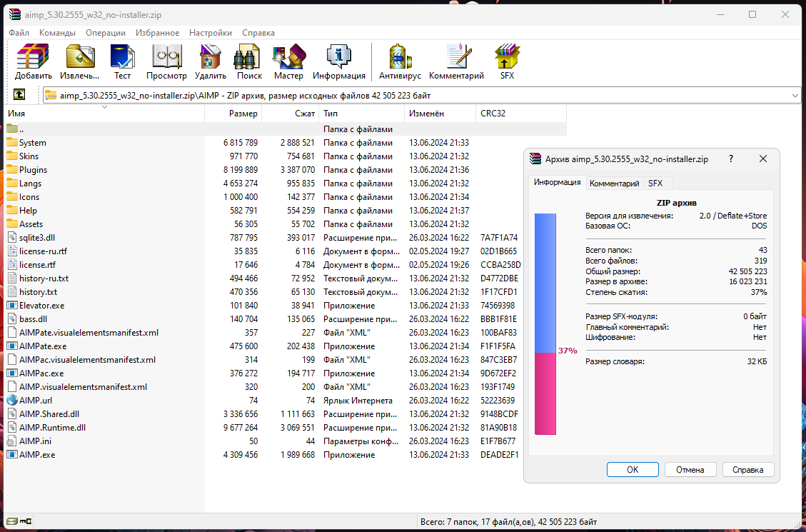Click the key icon in the status bar

click(26, 521)
